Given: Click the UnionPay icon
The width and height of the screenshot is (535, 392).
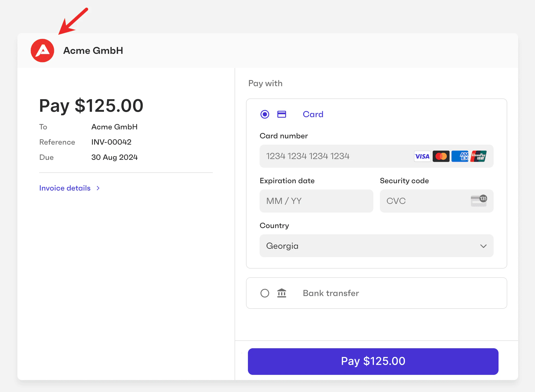Looking at the screenshot, I should tap(478, 156).
